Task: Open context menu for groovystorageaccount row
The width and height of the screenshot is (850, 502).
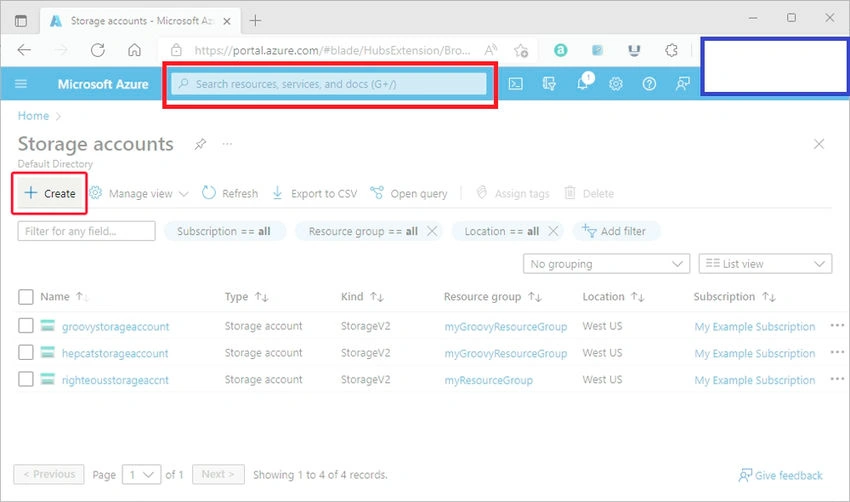Action: click(837, 325)
